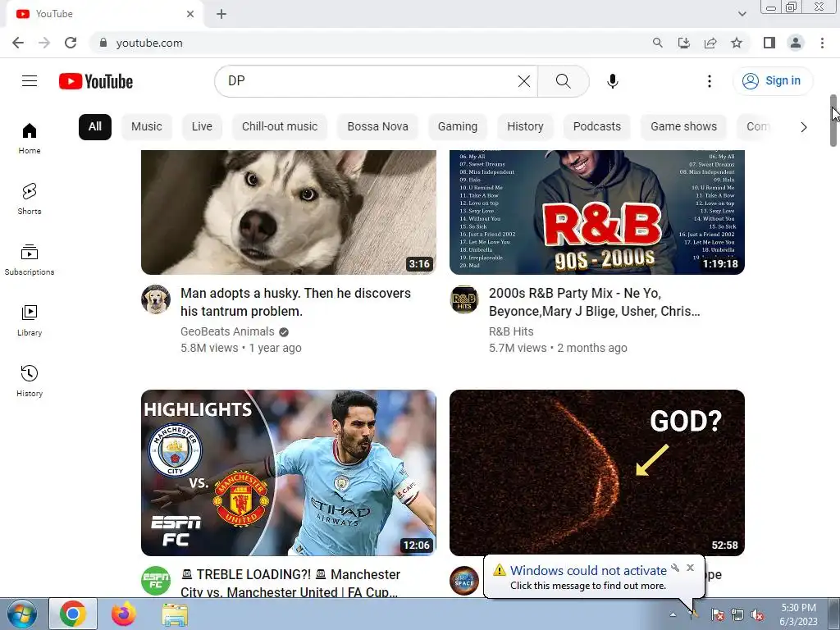Open File Explorer from the taskbar
Screen dimensions: 840x630
point(175,614)
